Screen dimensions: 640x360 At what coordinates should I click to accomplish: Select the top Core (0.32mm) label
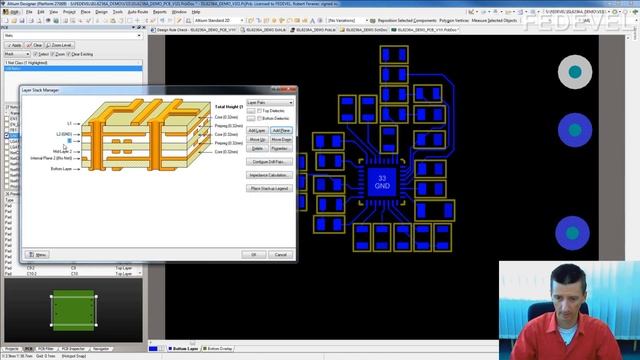tap(227, 117)
